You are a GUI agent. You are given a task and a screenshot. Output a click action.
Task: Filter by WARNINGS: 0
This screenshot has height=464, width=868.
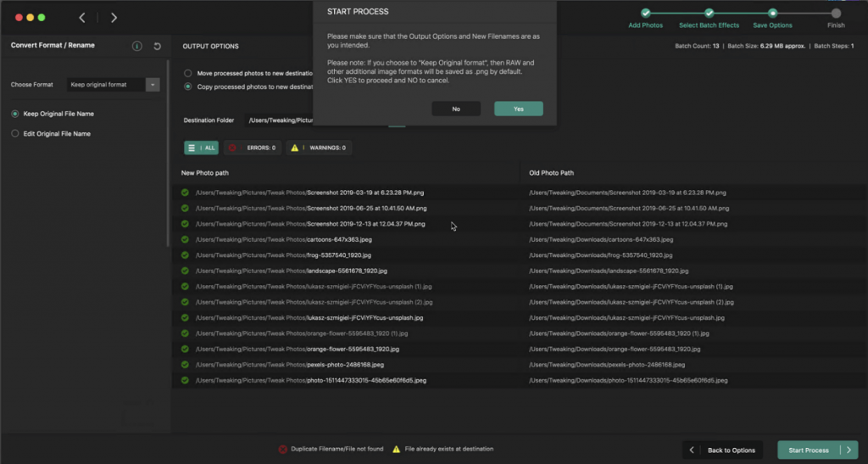[x=319, y=148]
